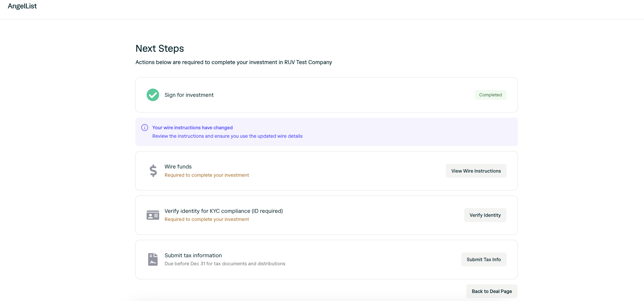Click 'Required to complete your investment' under Wire funds
644x301 pixels.
[x=207, y=175]
